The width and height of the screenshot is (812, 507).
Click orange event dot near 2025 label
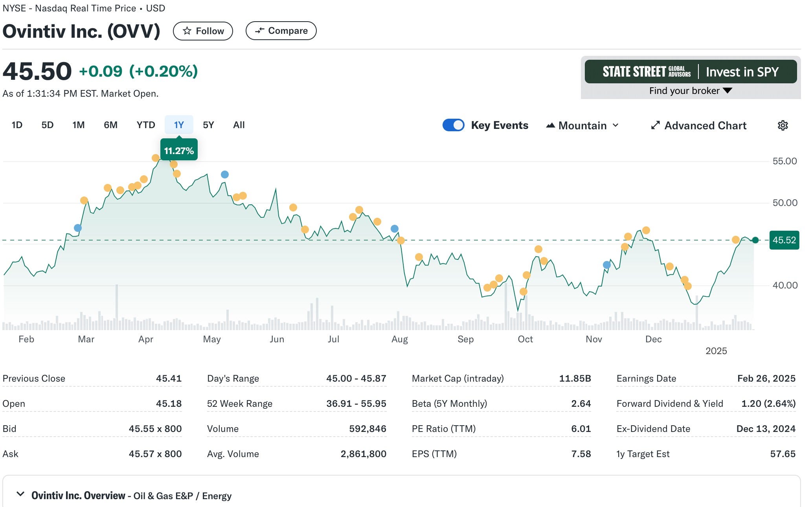tap(736, 240)
